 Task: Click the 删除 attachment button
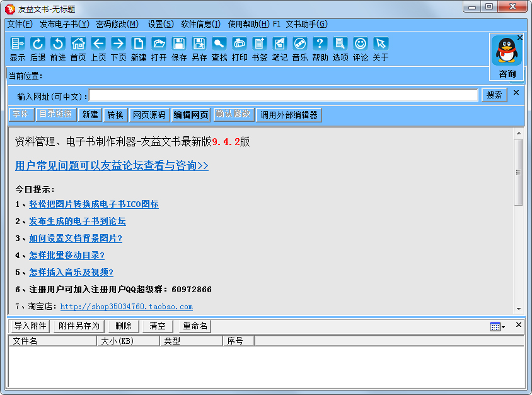pyautogui.click(x=124, y=326)
